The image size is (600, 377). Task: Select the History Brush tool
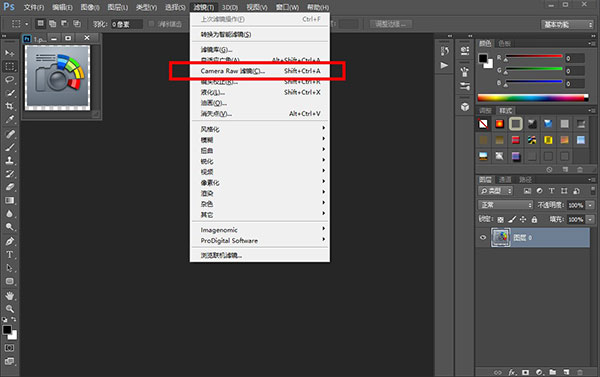tap(10, 174)
